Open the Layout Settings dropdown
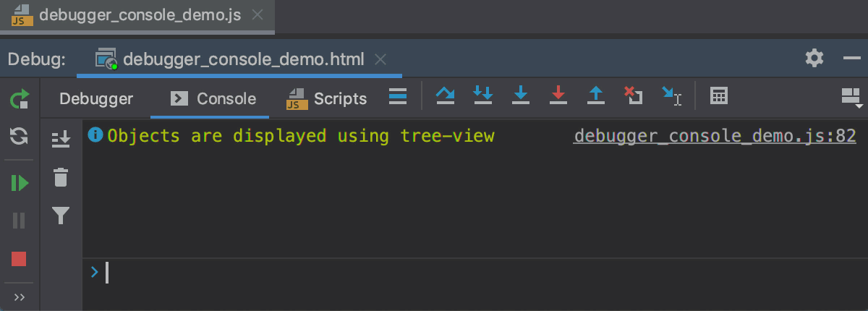The width and height of the screenshot is (868, 311). pyautogui.click(x=851, y=98)
